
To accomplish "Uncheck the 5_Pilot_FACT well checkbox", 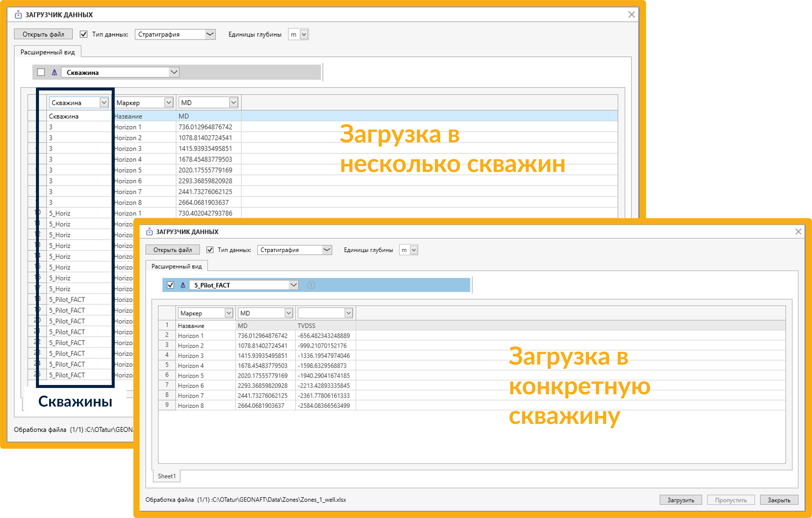I will (x=171, y=285).
